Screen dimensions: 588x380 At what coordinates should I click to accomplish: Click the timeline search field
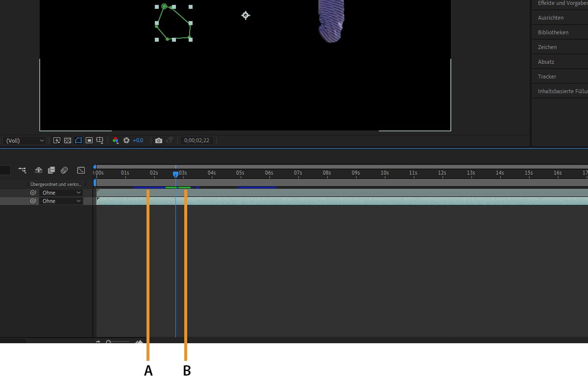pos(5,170)
